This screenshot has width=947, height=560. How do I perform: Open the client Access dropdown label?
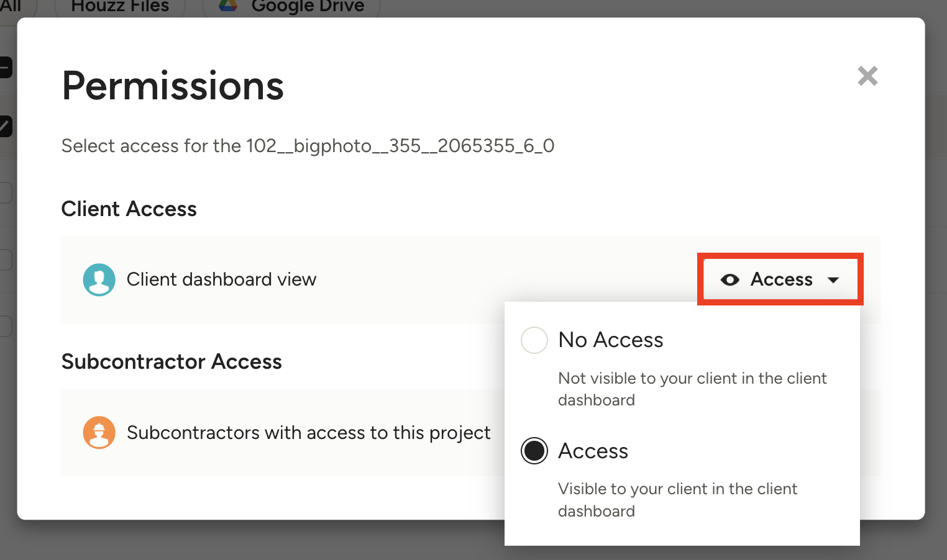click(x=781, y=279)
